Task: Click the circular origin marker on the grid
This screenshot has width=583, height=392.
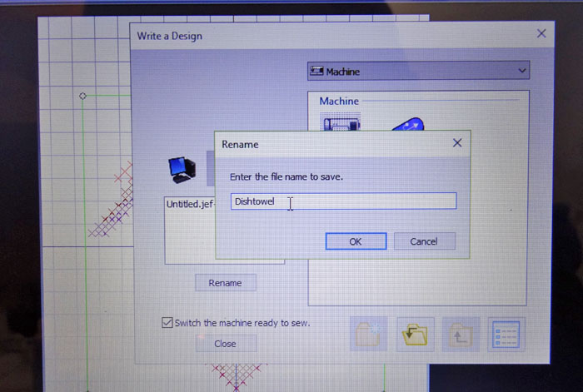Action: tap(82, 97)
